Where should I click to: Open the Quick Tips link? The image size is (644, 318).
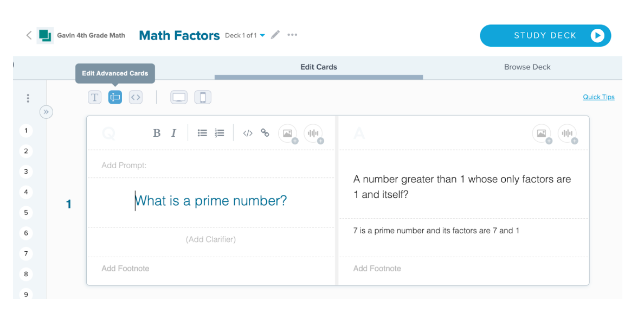point(598,97)
